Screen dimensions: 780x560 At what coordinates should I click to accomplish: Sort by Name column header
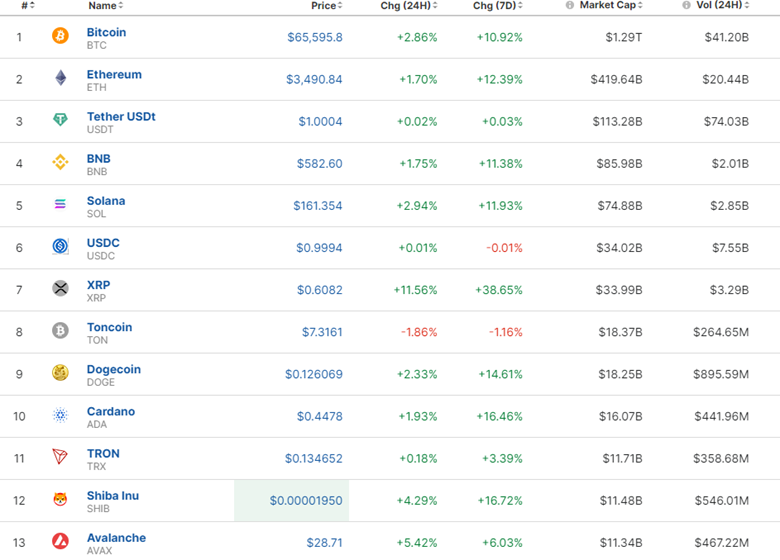104,6
